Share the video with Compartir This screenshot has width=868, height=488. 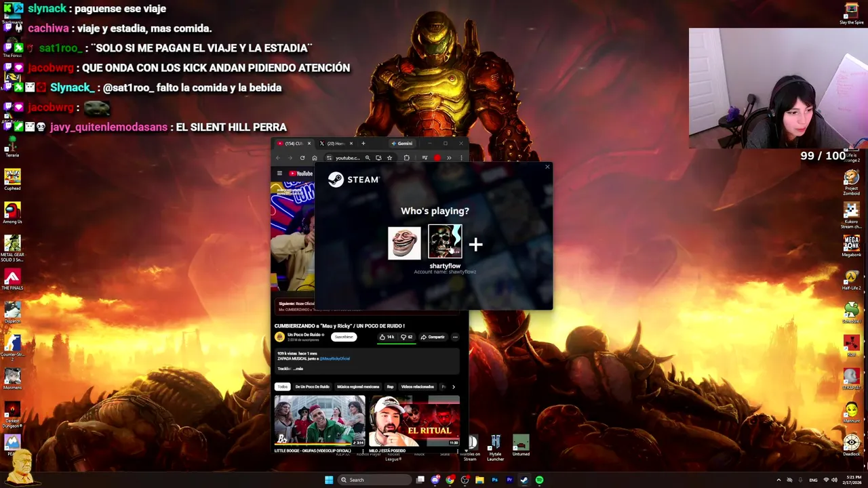433,337
